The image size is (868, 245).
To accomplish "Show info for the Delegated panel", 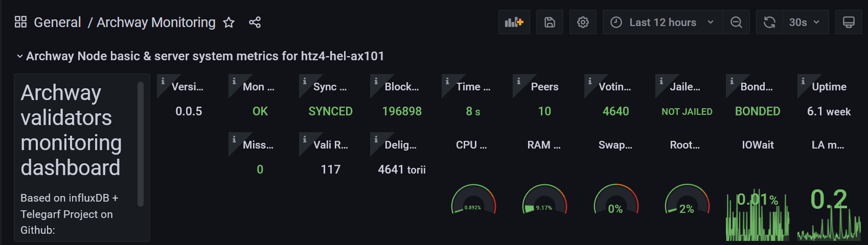I will click(376, 139).
